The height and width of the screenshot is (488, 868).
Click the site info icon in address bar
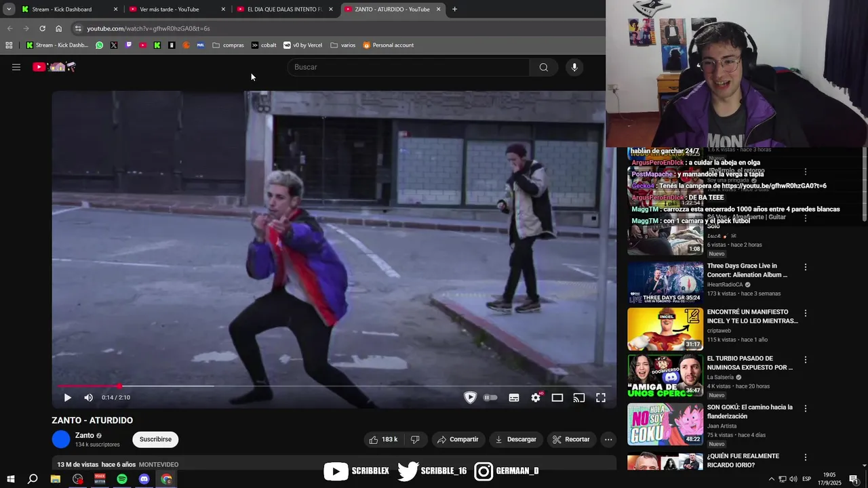coord(78,28)
